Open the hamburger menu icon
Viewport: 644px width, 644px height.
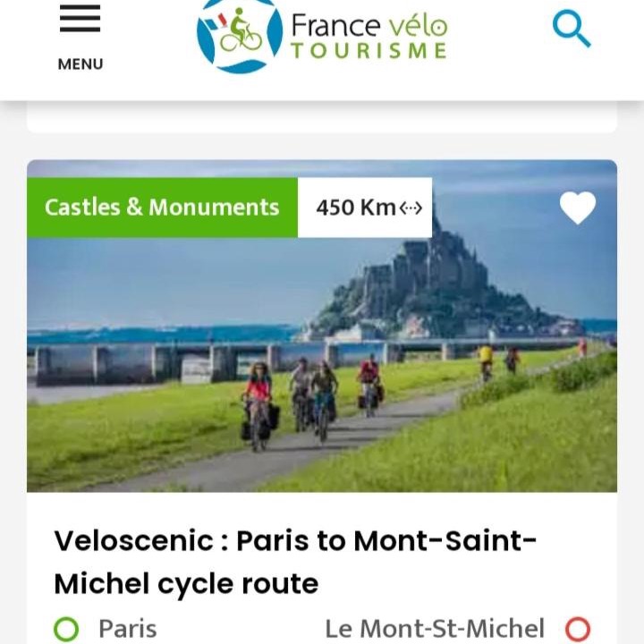tap(80, 19)
